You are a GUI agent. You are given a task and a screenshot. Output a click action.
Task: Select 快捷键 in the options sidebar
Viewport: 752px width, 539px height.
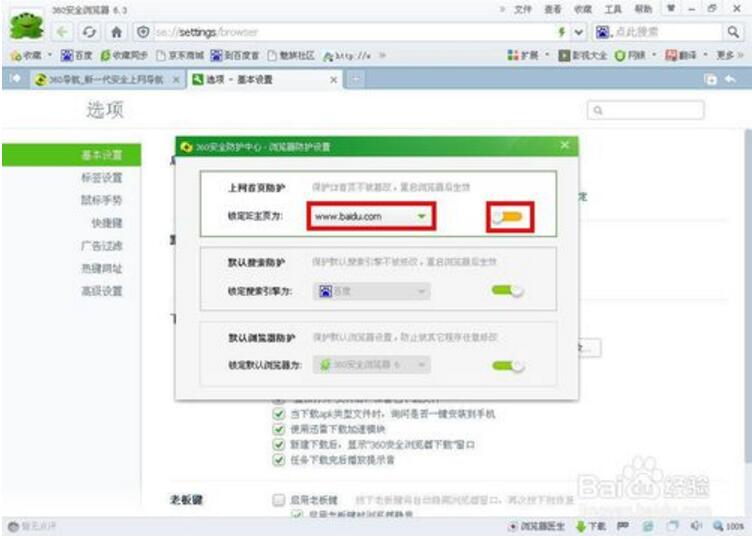pos(107,223)
